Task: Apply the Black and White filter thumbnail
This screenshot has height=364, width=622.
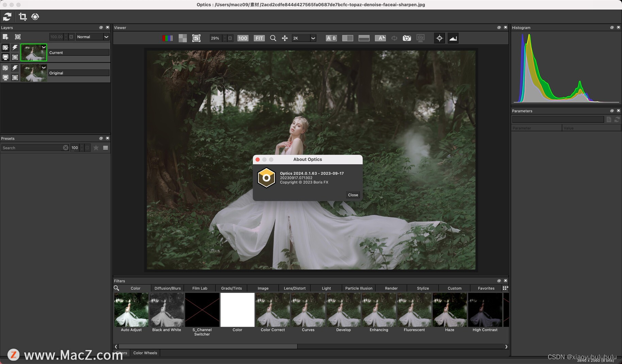Action: pos(167,310)
